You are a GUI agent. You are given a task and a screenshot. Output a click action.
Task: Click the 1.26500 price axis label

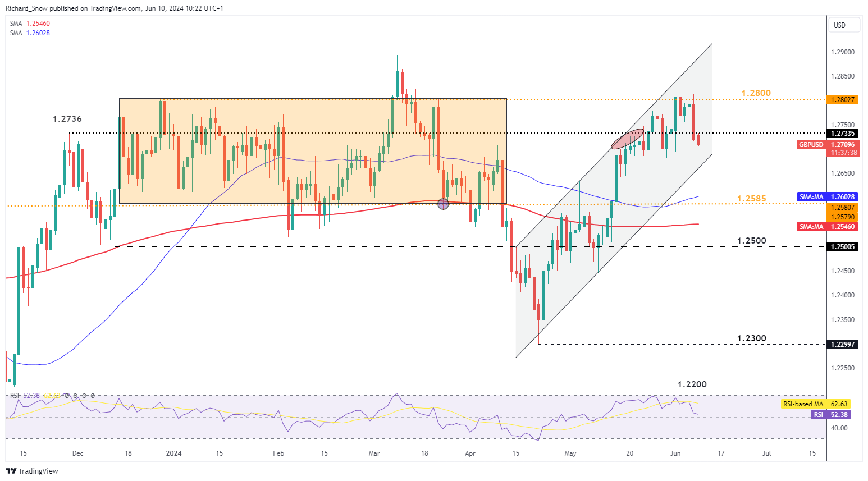843,174
